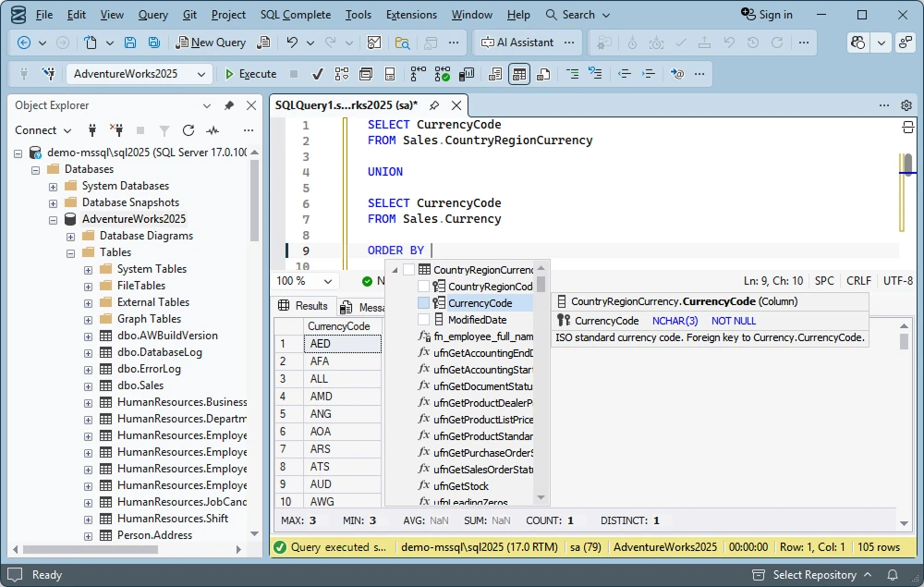Viewport: 924px width, 587px height.
Task: Click Object Explorer horizontal scrollbar thumb
Action: tap(91, 549)
